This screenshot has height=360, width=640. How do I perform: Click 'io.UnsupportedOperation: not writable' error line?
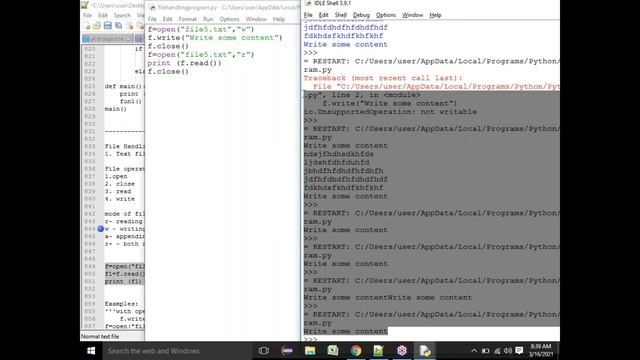(x=390, y=112)
